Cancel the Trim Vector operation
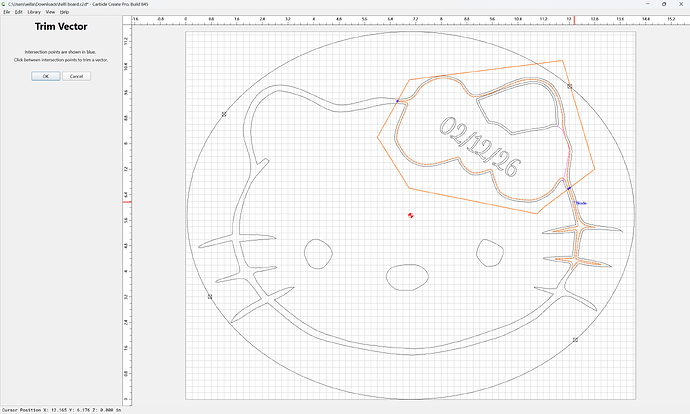690x414 pixels. 77,76
